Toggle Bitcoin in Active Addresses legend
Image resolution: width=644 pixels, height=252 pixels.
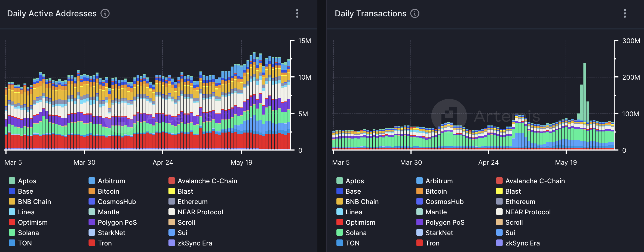[x=104, y=191]
